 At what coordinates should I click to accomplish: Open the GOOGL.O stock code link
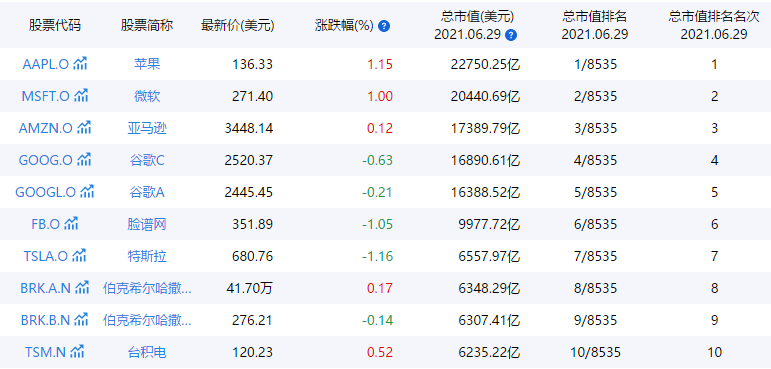pyautogui.click(x=46, y=192)
